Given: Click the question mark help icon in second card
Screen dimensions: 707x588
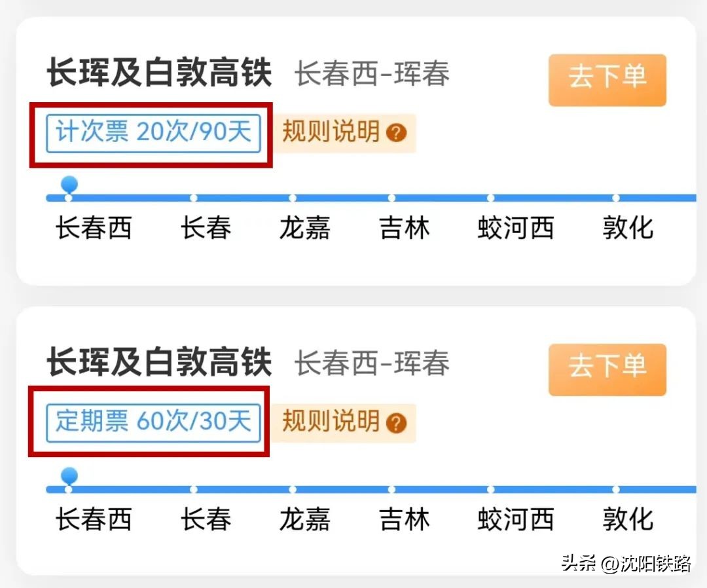Looking at the screenshot, I should [396, 422].
